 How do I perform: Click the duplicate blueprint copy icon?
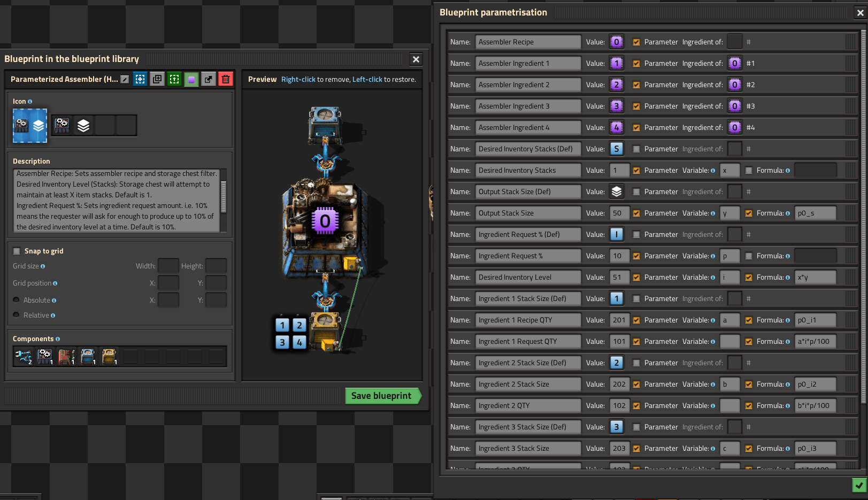tap(157, 79)
